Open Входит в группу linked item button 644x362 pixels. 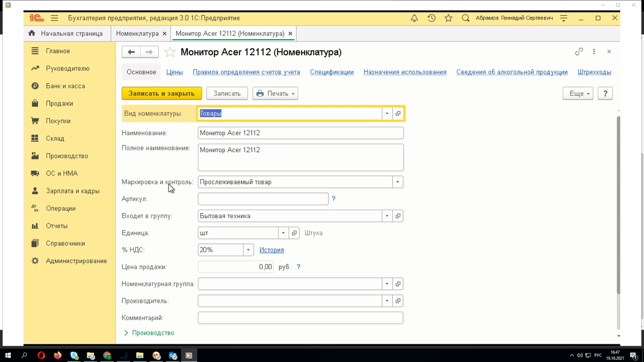(398, 216)
